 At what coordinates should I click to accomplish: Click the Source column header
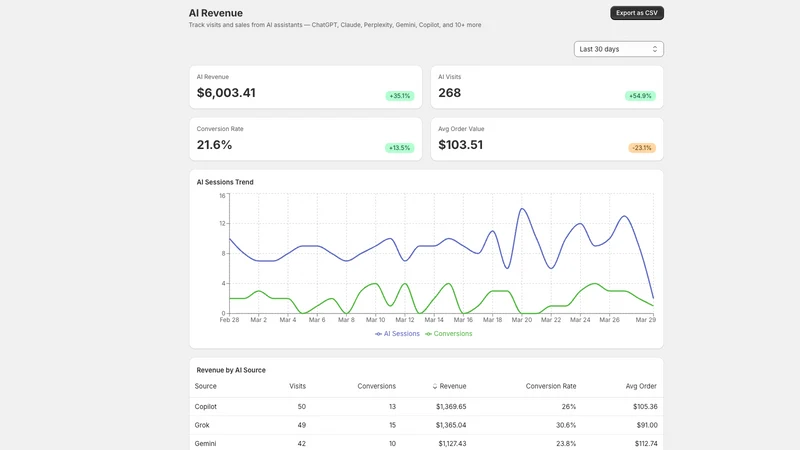click(206, 386)
